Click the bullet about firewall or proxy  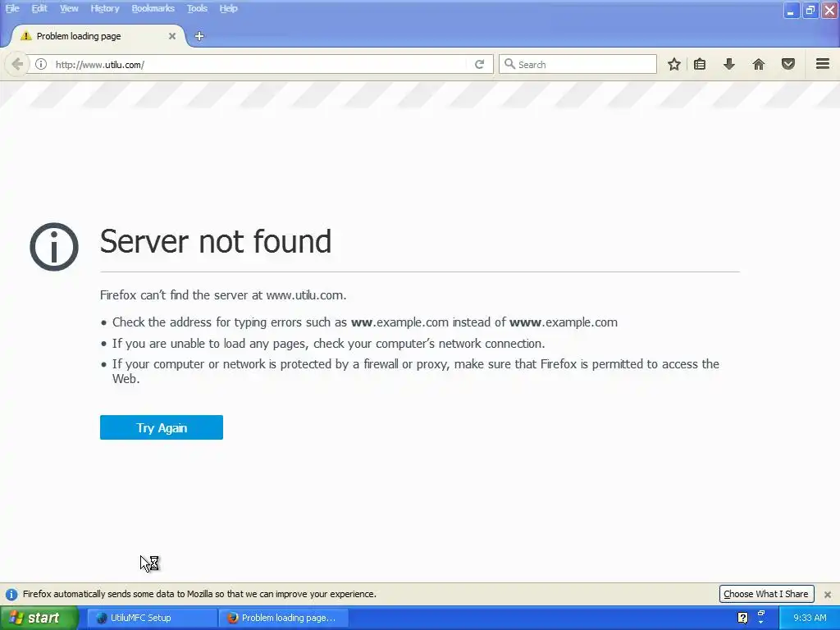(x=416, y=372)
